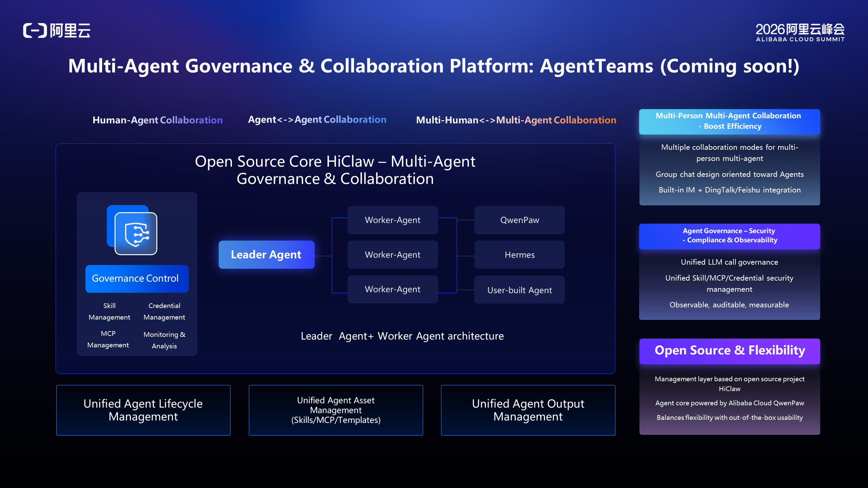868x488 pixels.
Task: Click the Agent Governance – Security header
Action: pos(730,236)
